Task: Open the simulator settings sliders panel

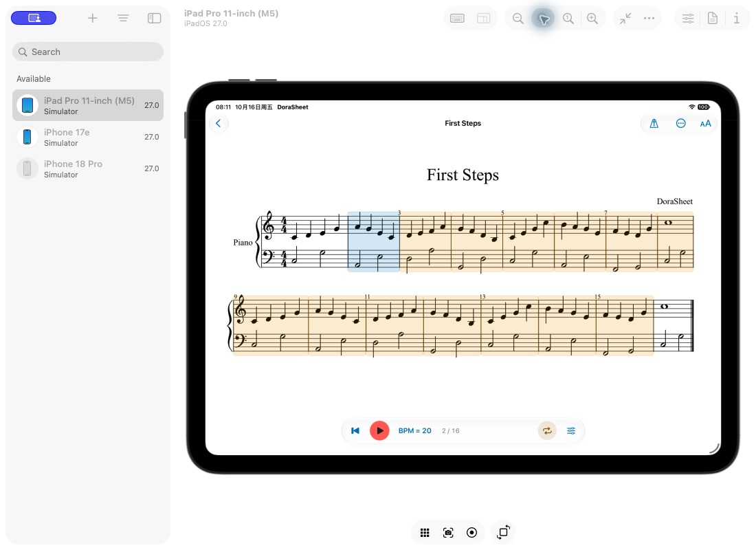Action: tap(688, 19)
